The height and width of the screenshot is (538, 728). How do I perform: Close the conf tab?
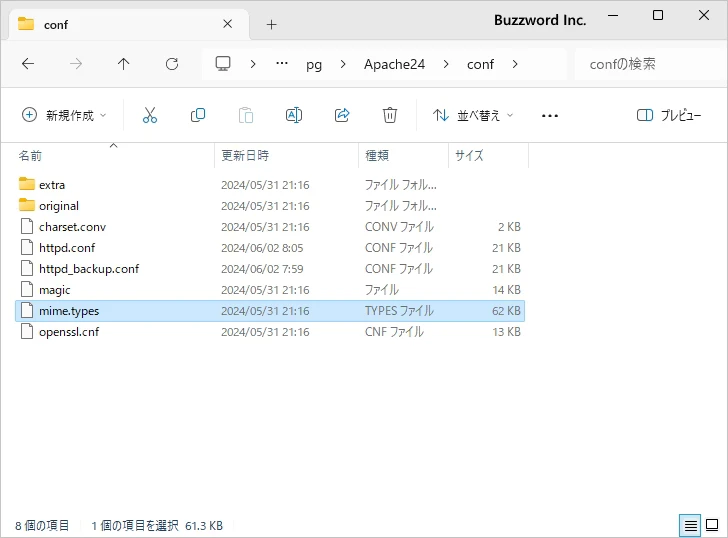pyautogui.click(x=228, y=24)
